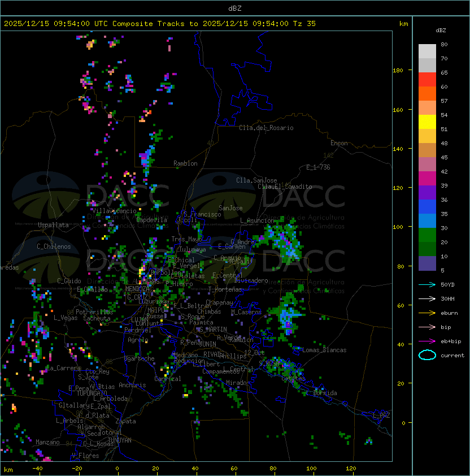Viewport: 470px width, 476px height.
Task: Click the 'MENDOZA' map label
Action: 137,288
